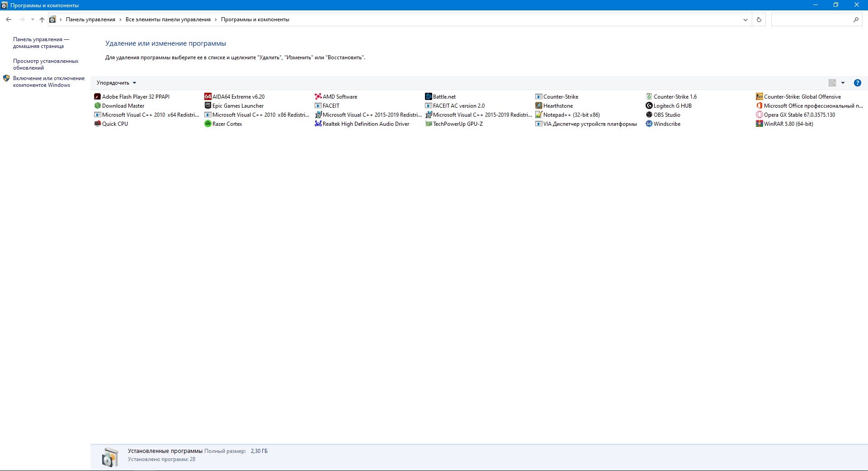Select the Windscribe program icon

point(649,124)
